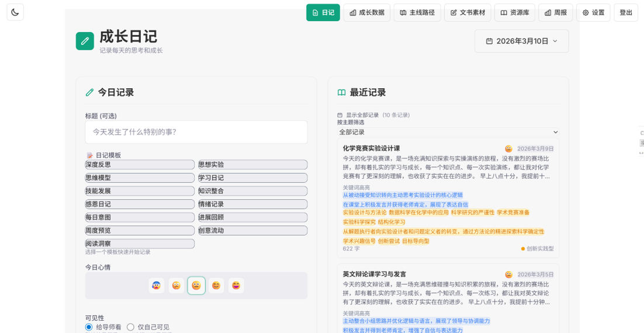Switch to the 成长数据 tab
The width and height of the screenshot is (644, 333).
tap(367, 13)
